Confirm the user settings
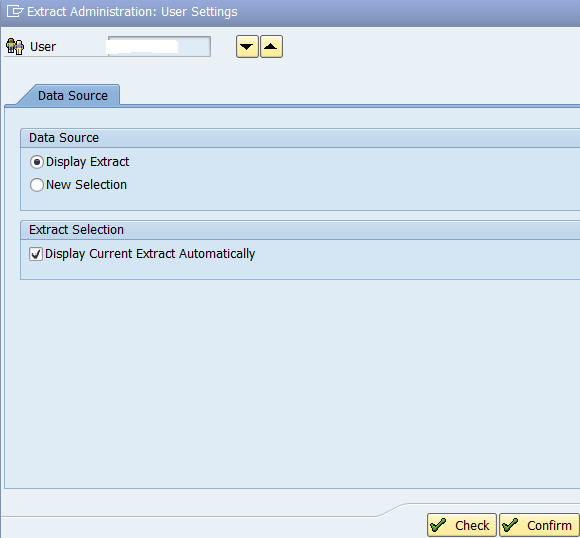 [x=539, y=525]
